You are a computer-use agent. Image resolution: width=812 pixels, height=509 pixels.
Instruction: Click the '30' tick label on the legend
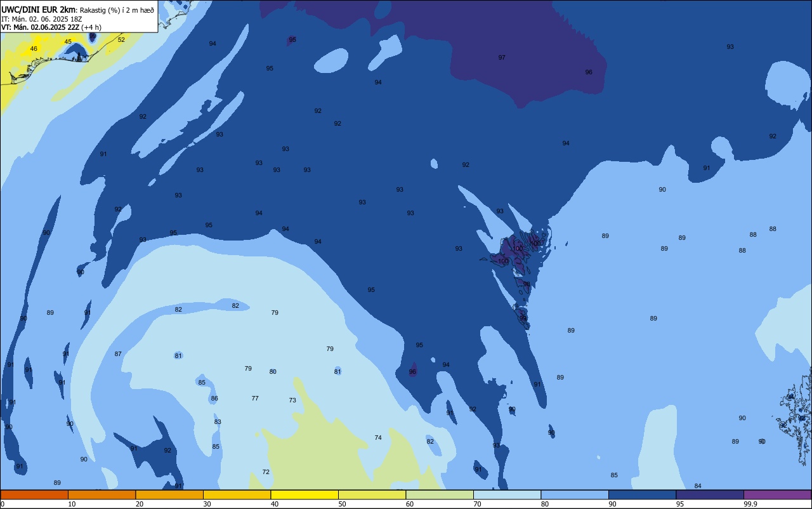[207, 504]
